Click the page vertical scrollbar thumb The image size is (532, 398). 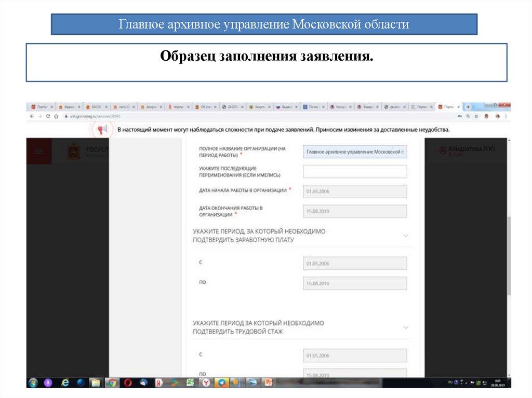[x=509, y=256]
